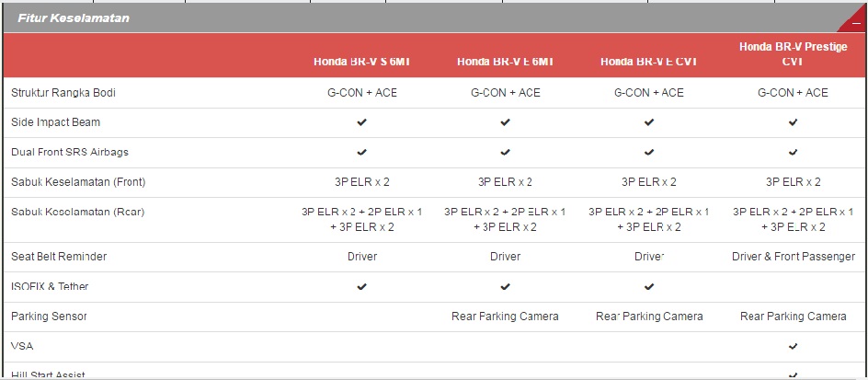Viewport: 868px width, 380px height.
Task: Click Hill Start Assist checkmark for Prestige
Action: point(793,375)
